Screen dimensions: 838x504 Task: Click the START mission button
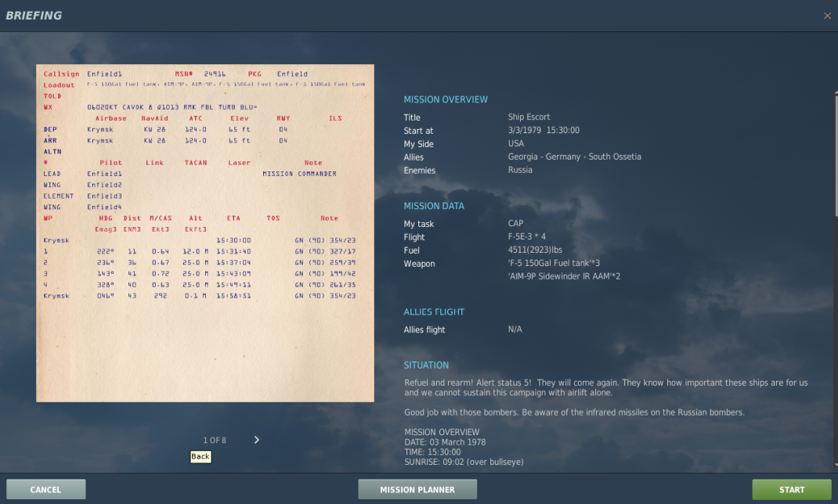pyautogui.click(x=792, y=490)
